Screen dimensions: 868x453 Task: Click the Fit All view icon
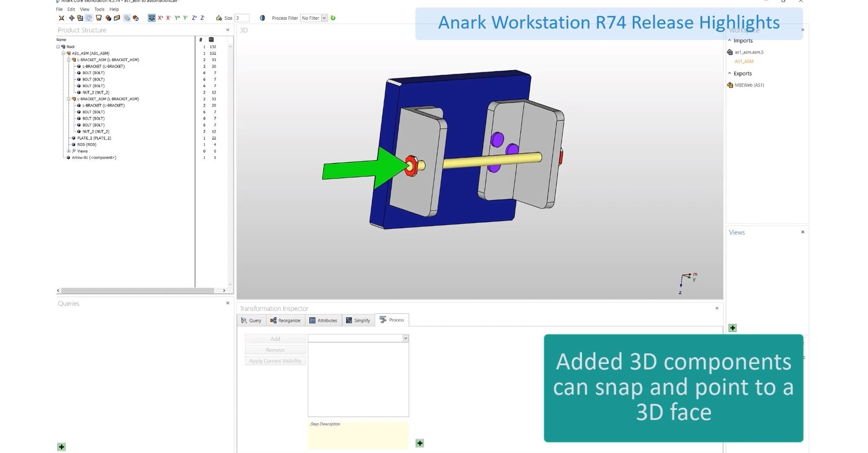61,18
